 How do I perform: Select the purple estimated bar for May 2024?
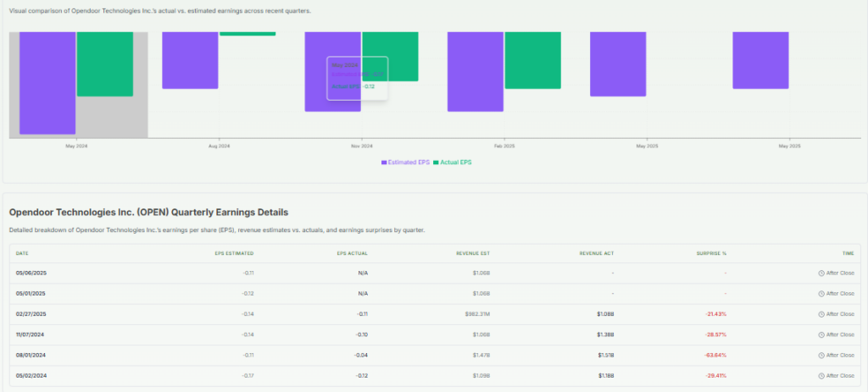(x=47, y=83)
